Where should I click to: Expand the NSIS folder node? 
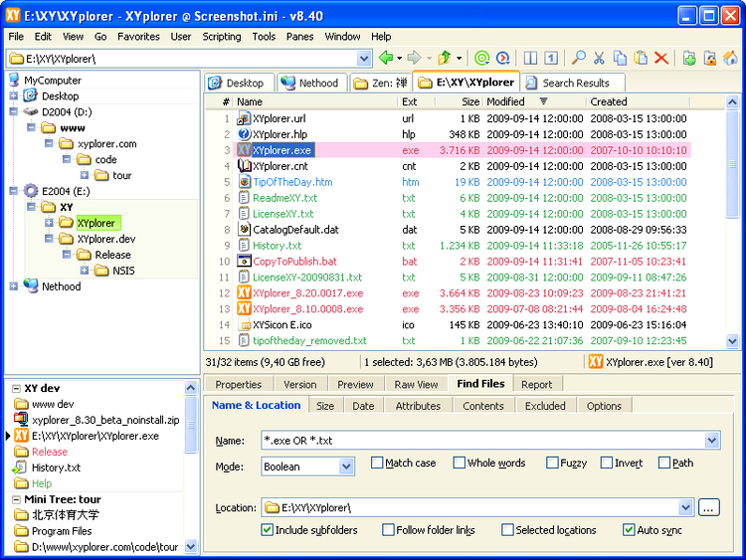[x=85, y=271]
